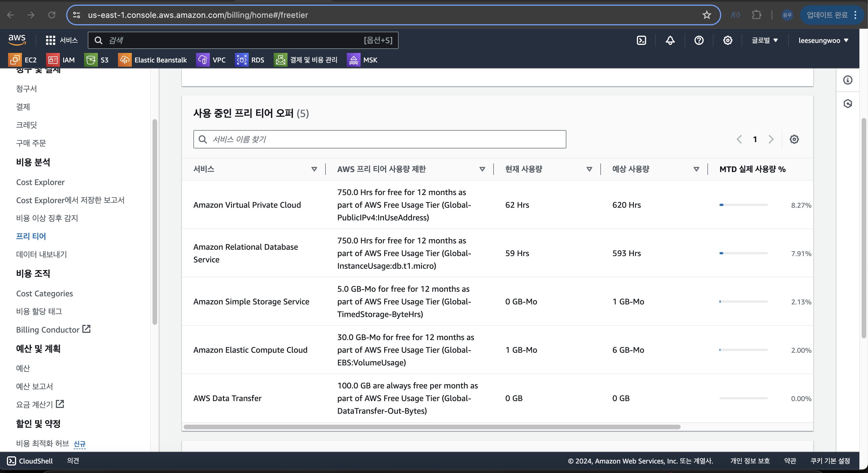Open the info panel icon on right edge
868x473 pixels.
click(848, 80)
